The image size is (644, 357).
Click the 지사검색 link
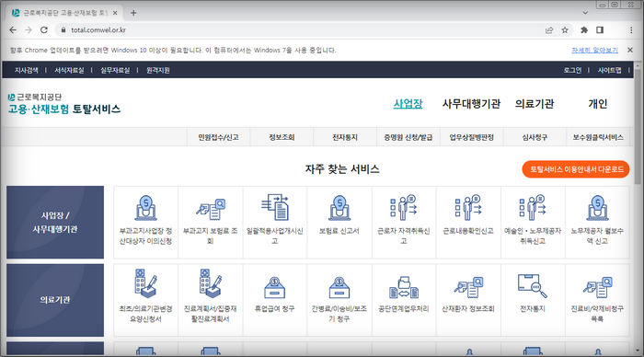coord(27,70)
